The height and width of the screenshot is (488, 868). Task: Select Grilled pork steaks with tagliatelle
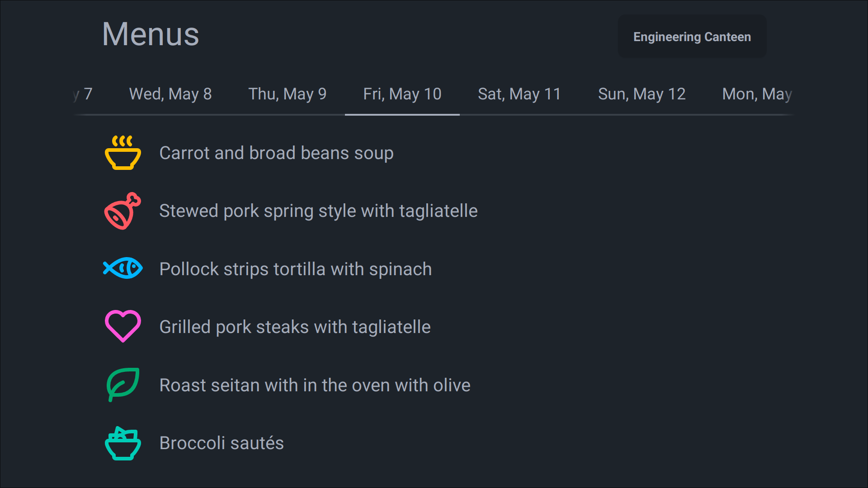coord(295,327)
